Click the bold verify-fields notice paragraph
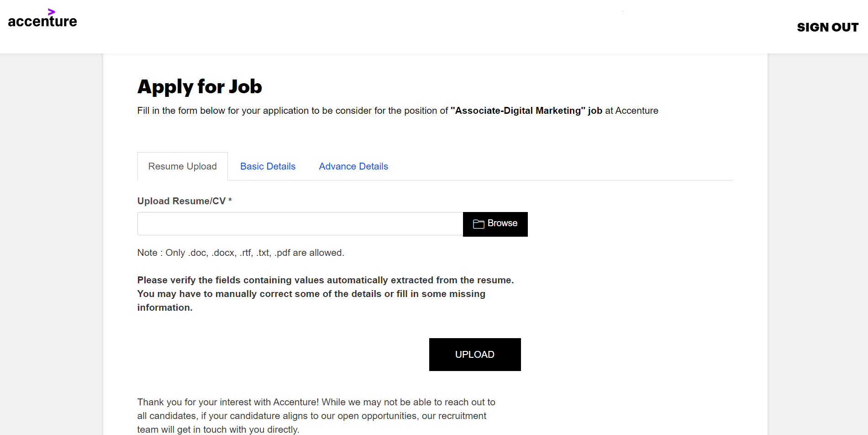The height and width of the screenshot is (435, 868). point(326,294)
